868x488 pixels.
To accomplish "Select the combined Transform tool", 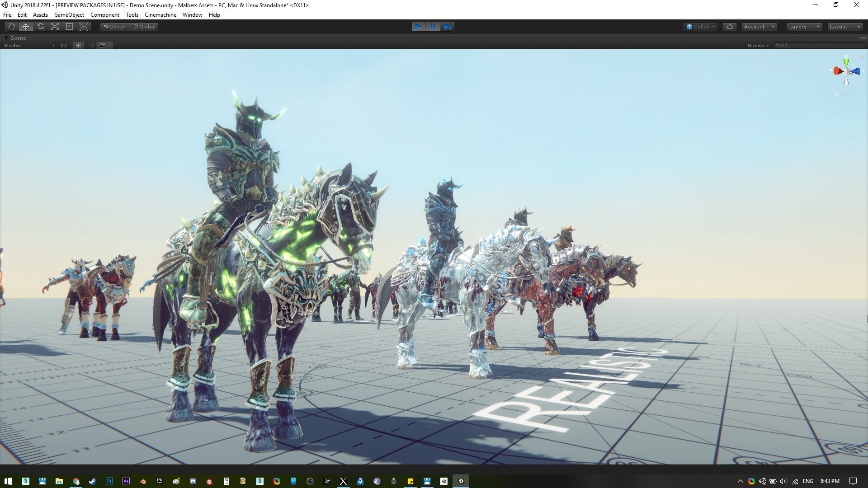I will coord(84,27).
